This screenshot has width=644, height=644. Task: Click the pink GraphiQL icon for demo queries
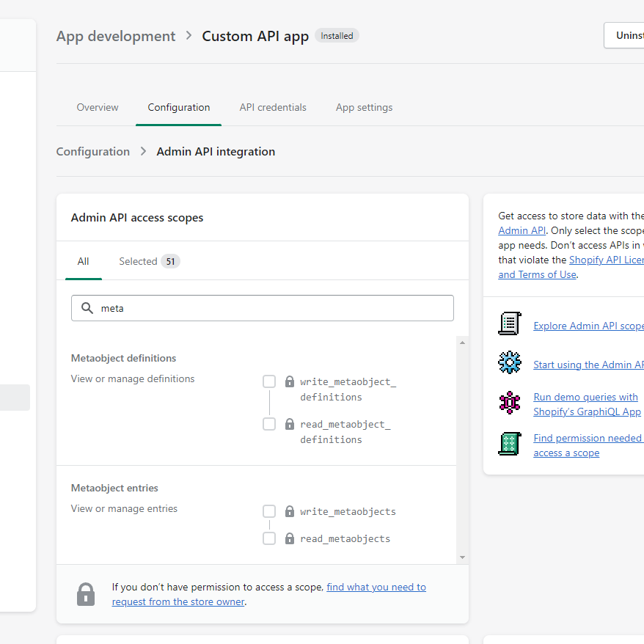(510, 403)
